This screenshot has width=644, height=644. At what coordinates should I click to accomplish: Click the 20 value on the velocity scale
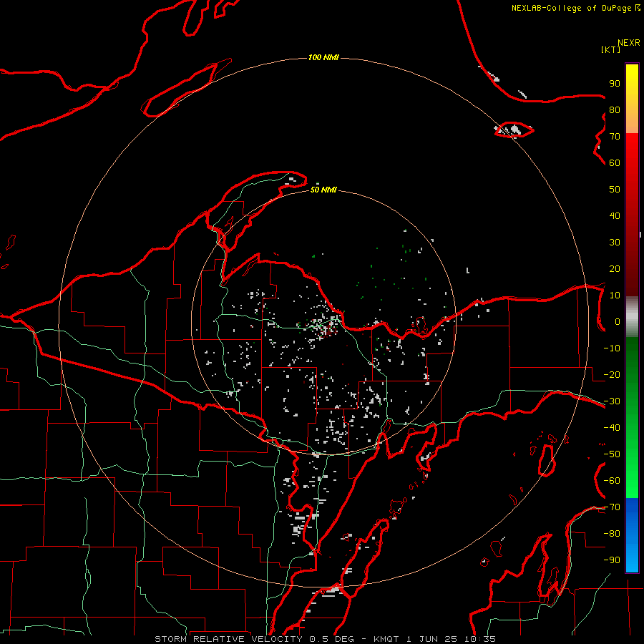click(615, 268)
